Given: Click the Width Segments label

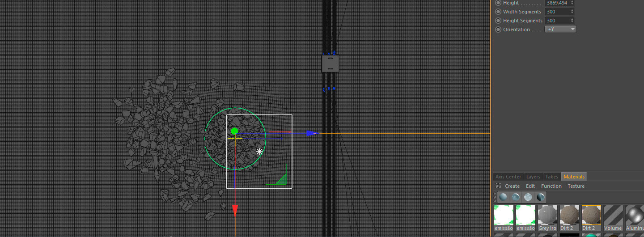Looking at the screenshot, I should point(522,12).
